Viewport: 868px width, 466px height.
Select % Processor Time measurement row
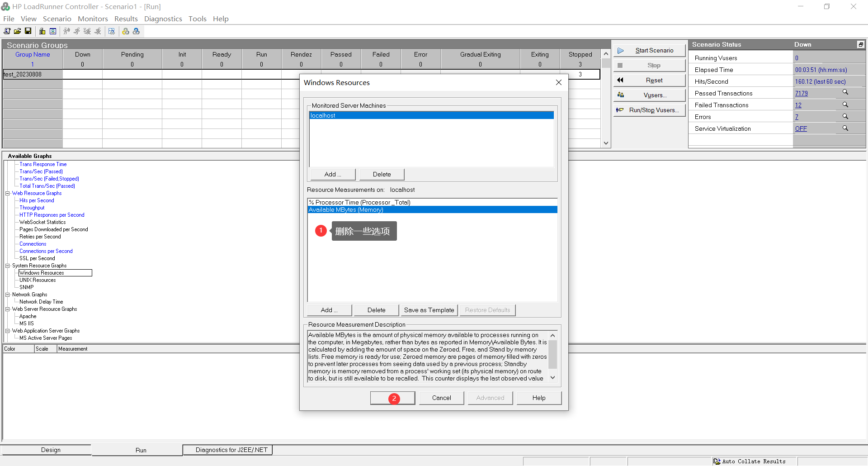point(432,202)
